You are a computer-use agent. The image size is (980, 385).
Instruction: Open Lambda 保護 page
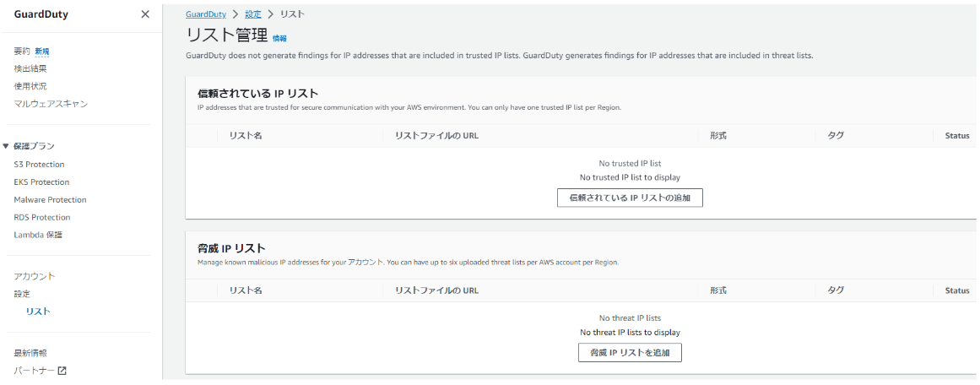(x=37, y=235)
